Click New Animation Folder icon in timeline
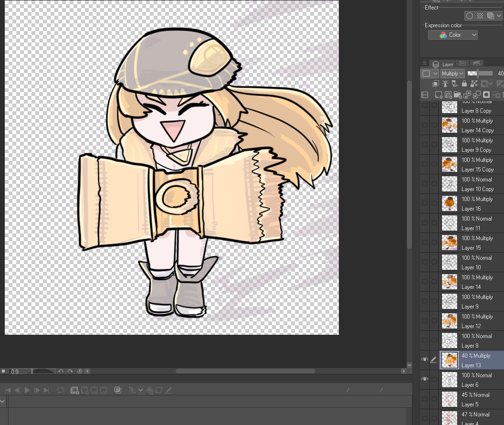504x425 pixels. coord(74,390)
